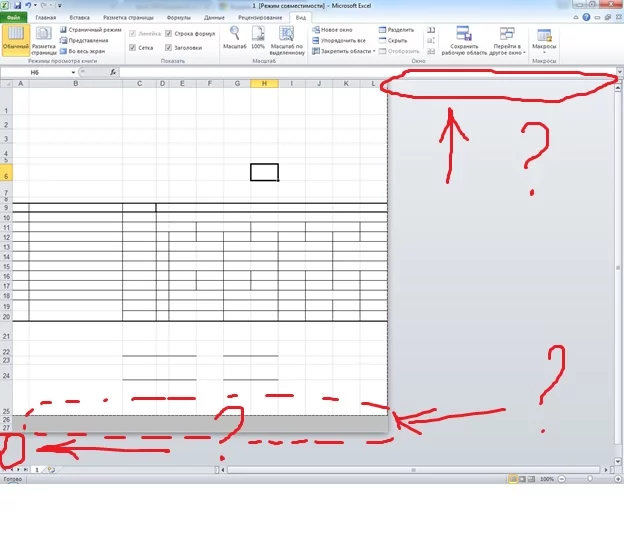Expand the Name Box dropdown arrow
This screenshot has width=624, height=547.
73,72
